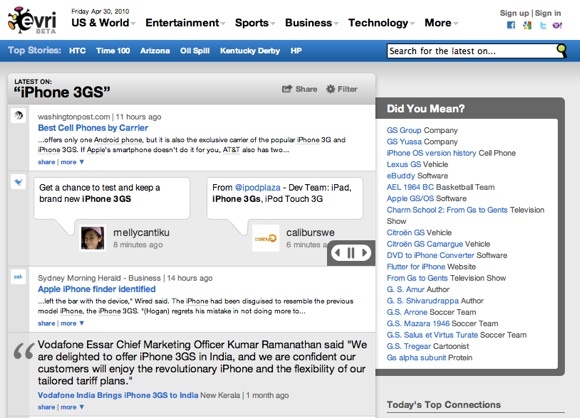The height and width of the screenshot is (418, 580).
Task: Click the Google icon in header
Action: pyautogui.click(x=527, y=25)
